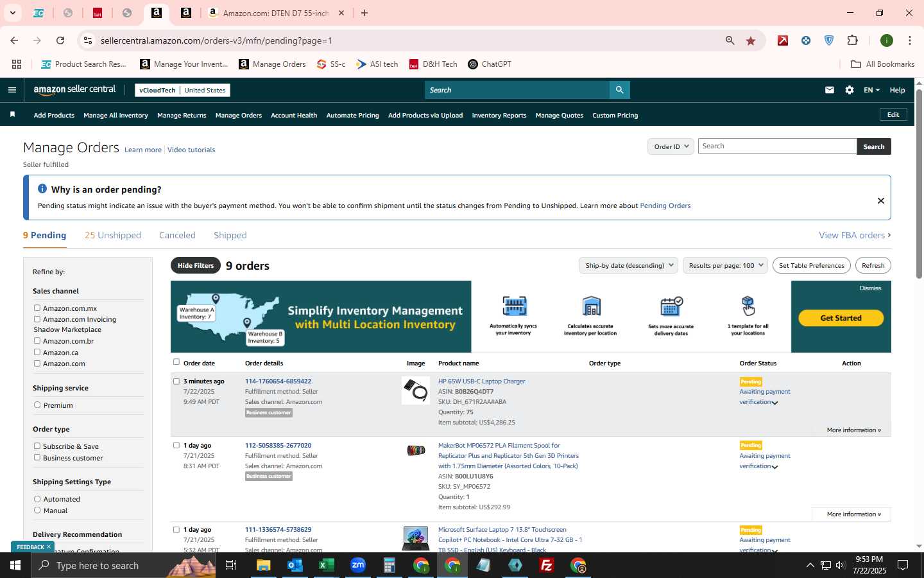
Task: Open Manage Returns in the navigation bar
Action: pos(182,116)
